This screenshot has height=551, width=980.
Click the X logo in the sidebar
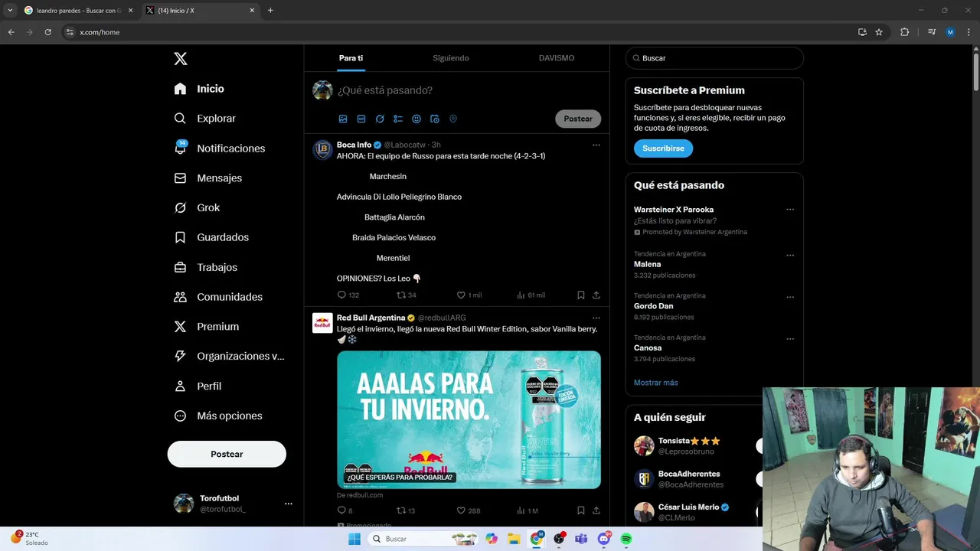pyautogui.click(x=180, y=59)
